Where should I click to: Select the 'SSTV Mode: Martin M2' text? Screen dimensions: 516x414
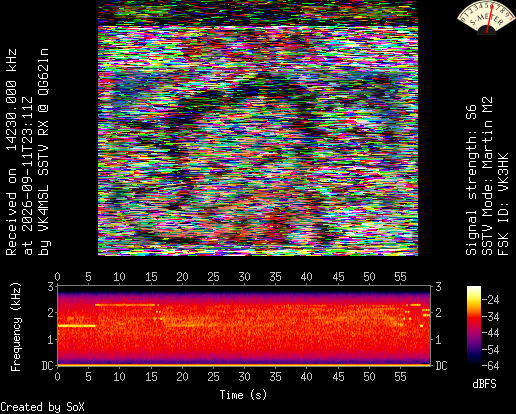487,176
